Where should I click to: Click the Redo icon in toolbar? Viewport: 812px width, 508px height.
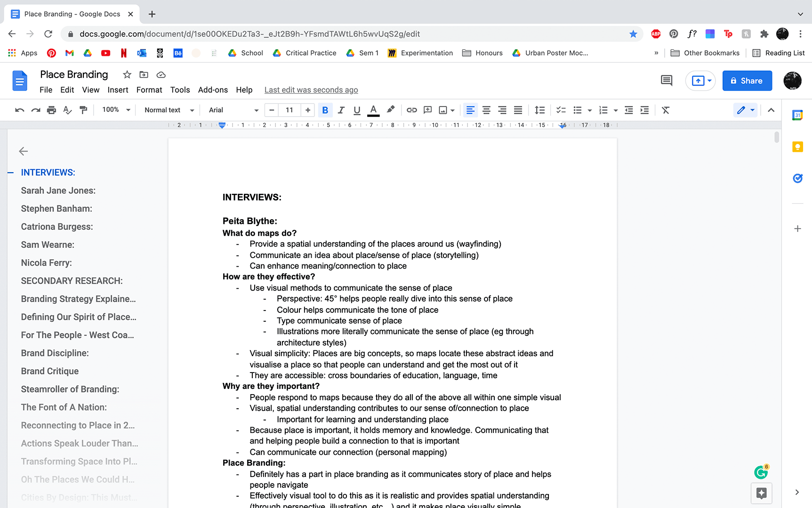pyautogui.click(x=36, y=110)
